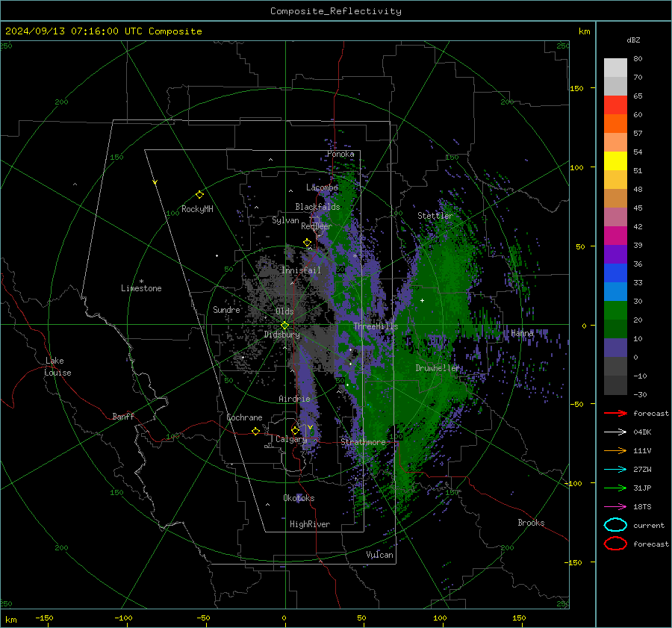The height and width of the screenshot is (628, 672).
Task: Click the Limestone label
Action: [141, 288]
